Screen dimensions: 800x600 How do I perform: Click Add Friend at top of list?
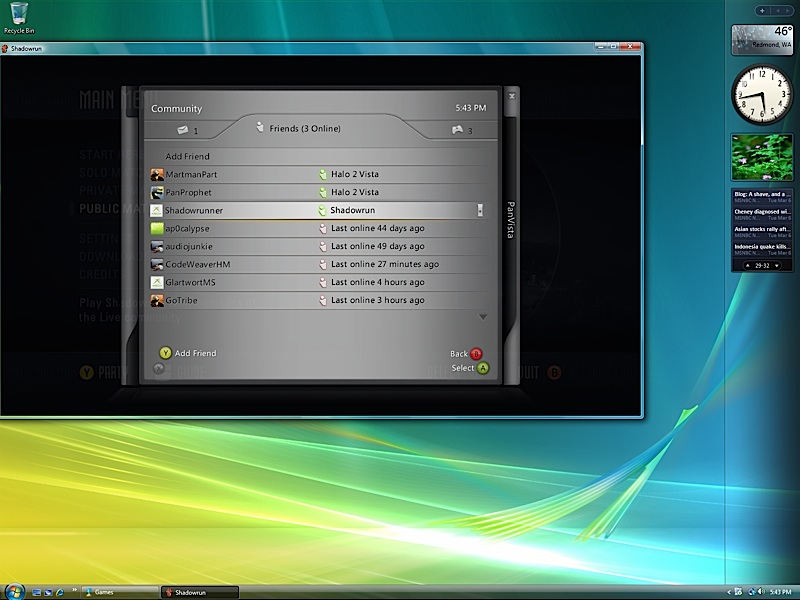pos(188,157)
